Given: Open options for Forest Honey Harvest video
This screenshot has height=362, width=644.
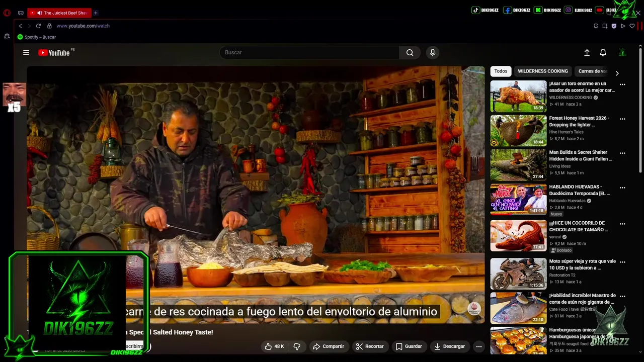Looking at the screenshot, I should [x=622, y=119].
